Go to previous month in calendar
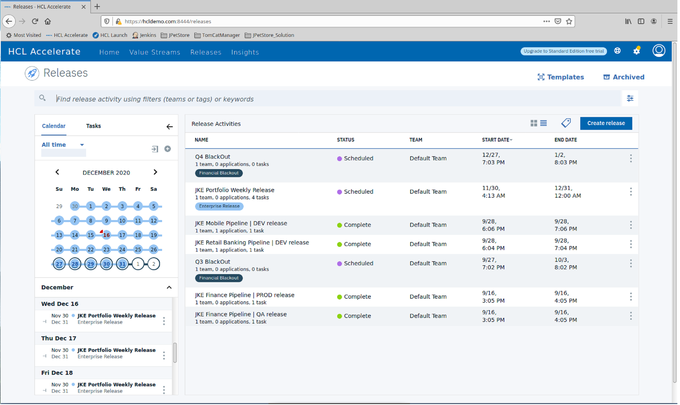This screenshot has width=680, height=405. click(x=57, y=172)
